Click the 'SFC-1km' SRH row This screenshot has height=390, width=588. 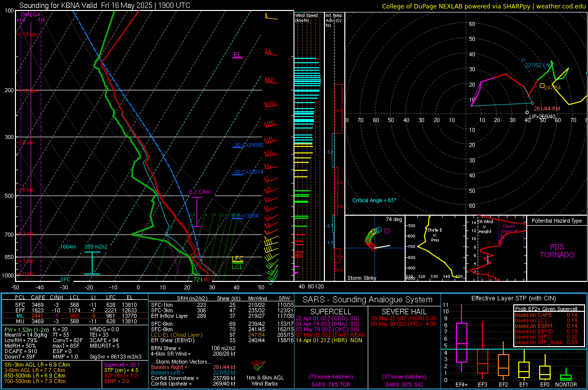click(x=222, y=305)
